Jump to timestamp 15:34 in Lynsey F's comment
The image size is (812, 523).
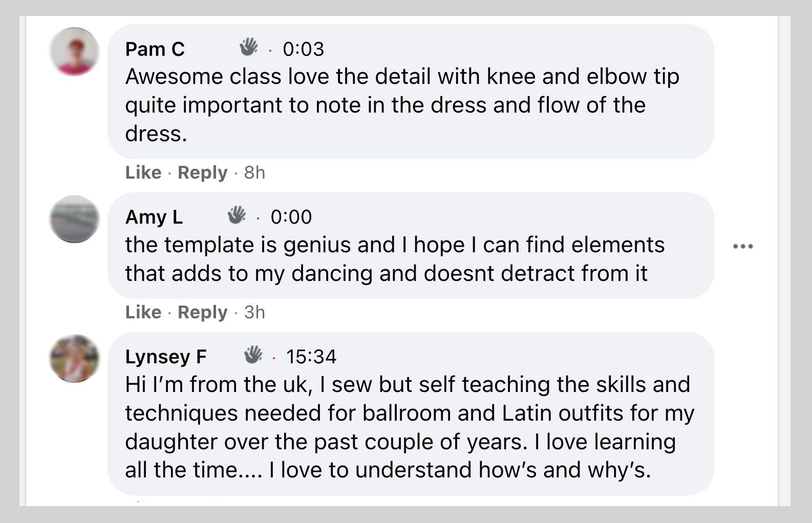(313, 357)
